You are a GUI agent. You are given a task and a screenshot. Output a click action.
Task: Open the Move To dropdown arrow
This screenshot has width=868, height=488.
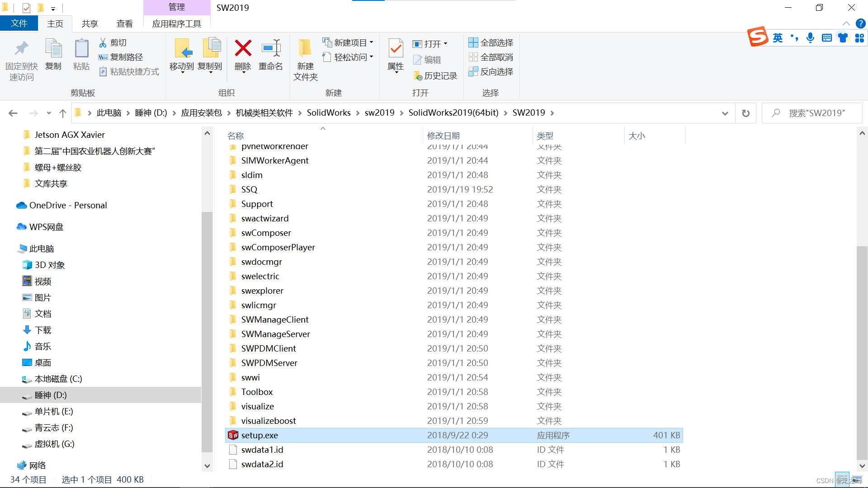(183, 72)
